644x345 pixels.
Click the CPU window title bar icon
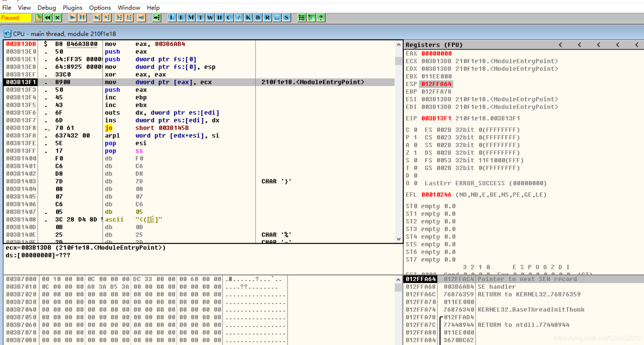pos(7,34)
